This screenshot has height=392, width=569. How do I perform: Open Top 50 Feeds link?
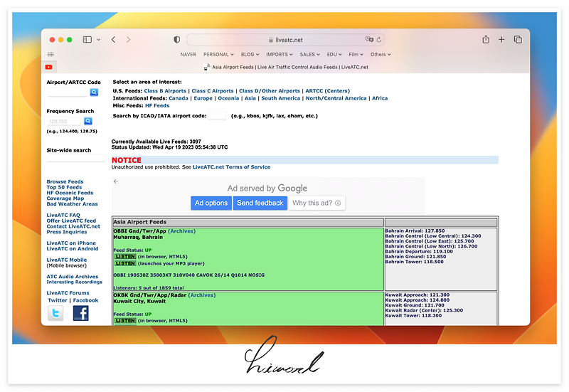64,187
